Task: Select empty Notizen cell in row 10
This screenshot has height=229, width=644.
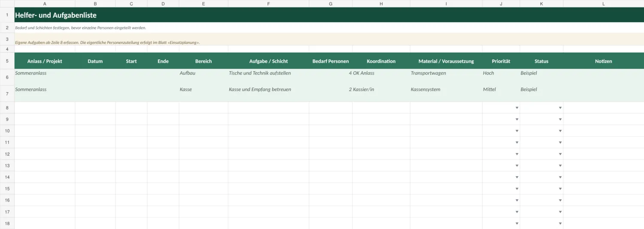Action: pos(604,131)
